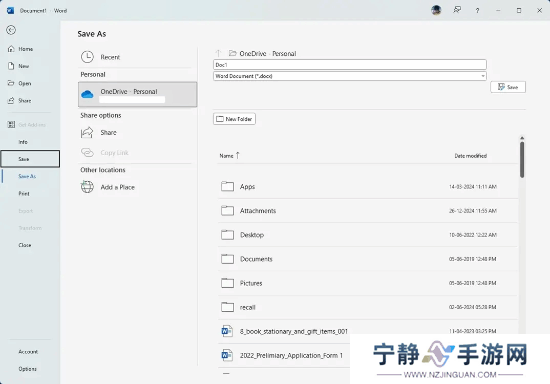The image size is (550, 384).
Task: Click the Apps folder icon
Action: tap(227, 186)
